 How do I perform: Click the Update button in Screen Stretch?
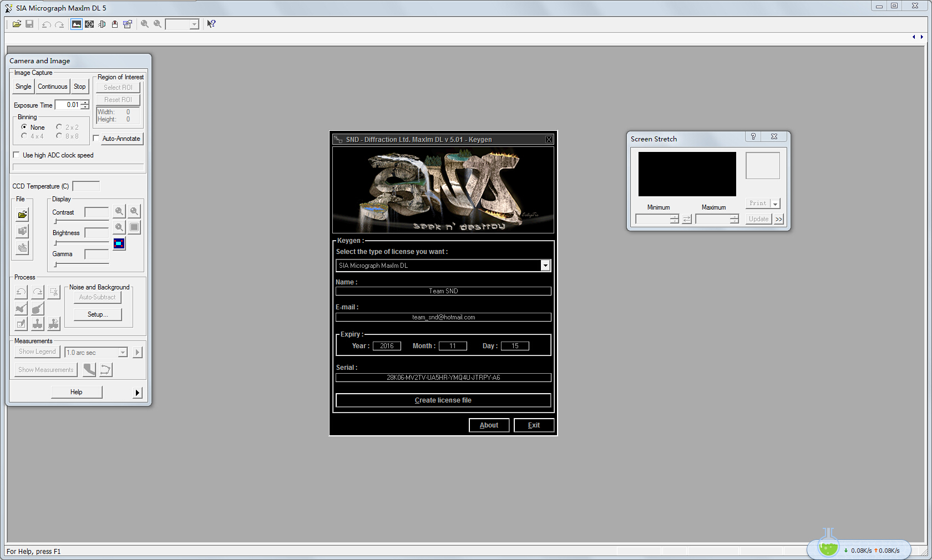pos(758,219)
